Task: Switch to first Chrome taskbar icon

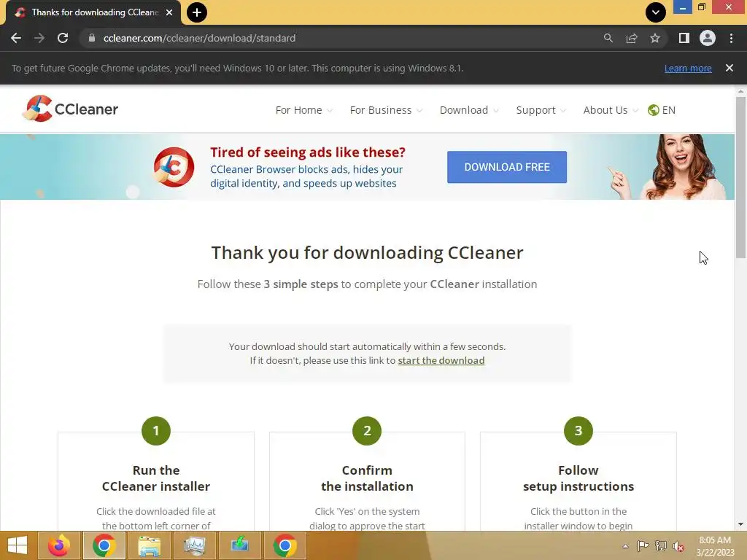Action: tap(104, 545)
